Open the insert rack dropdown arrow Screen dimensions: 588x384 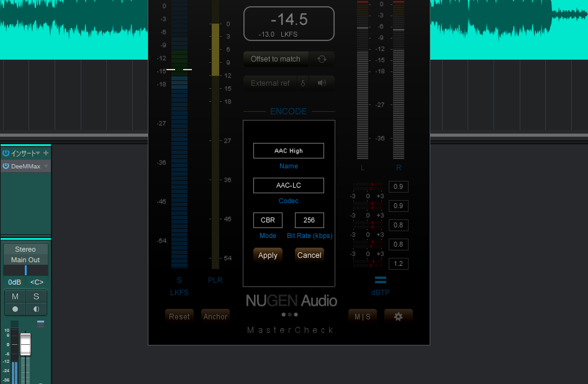click(38, 153)
